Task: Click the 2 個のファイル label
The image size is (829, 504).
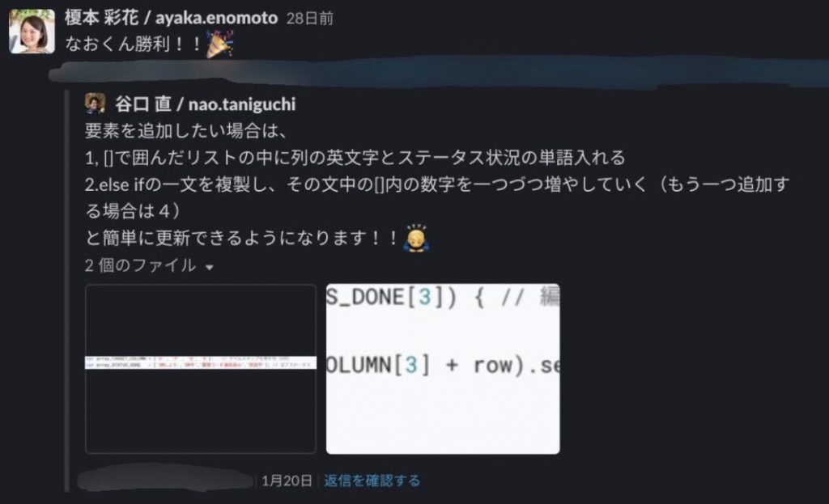Action: 140,265
